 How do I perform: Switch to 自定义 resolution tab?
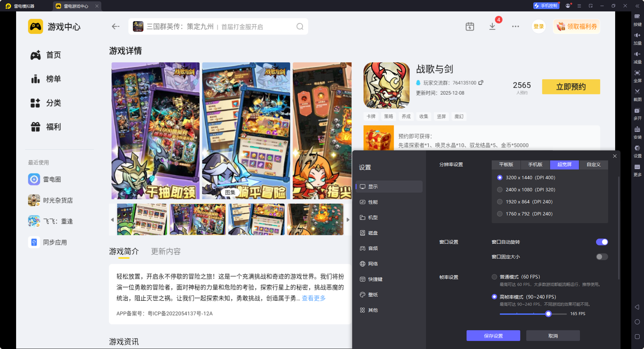coord(594,164)
